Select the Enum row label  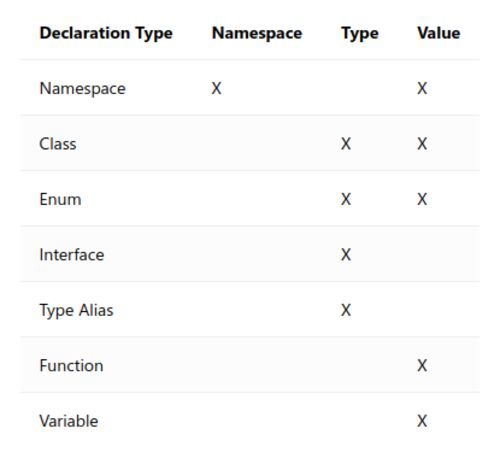tap(60, 199)
